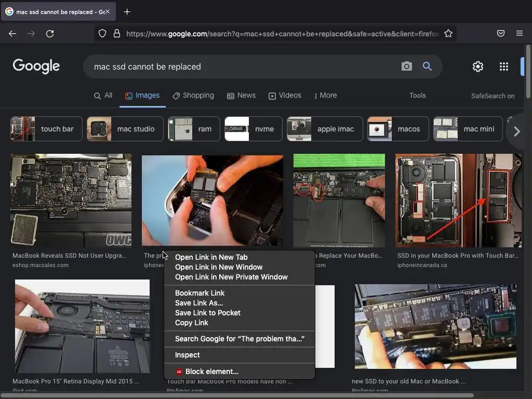Open the Tools filter options

click(x=417, y=96)
